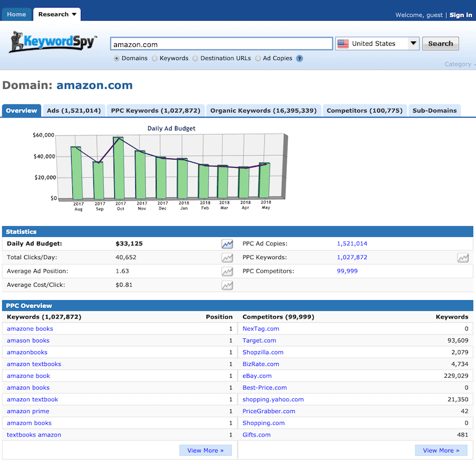The height and width of the screenshot is (465, 476).
Task: Click the 1.63 Average Ad Position value
Action: coord(122,271)
